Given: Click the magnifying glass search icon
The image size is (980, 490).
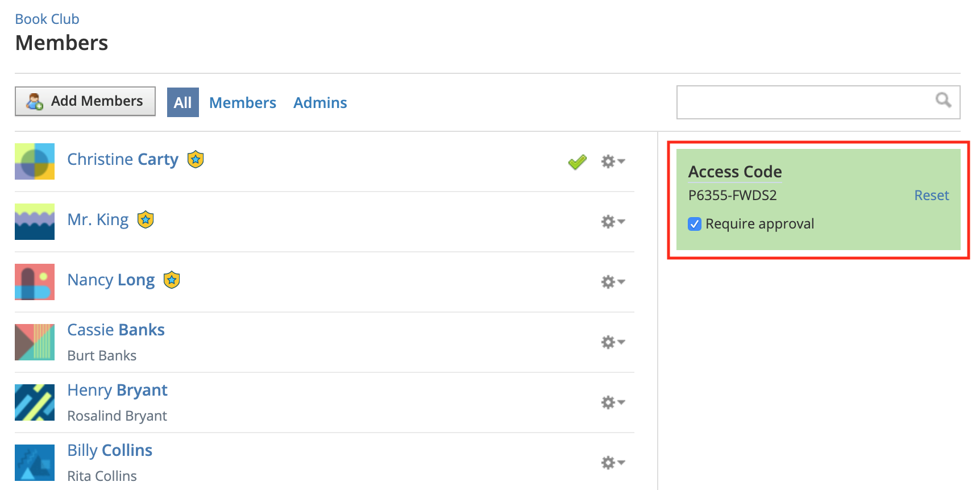Looking at the screenshot, I should [x=943, y=101].
